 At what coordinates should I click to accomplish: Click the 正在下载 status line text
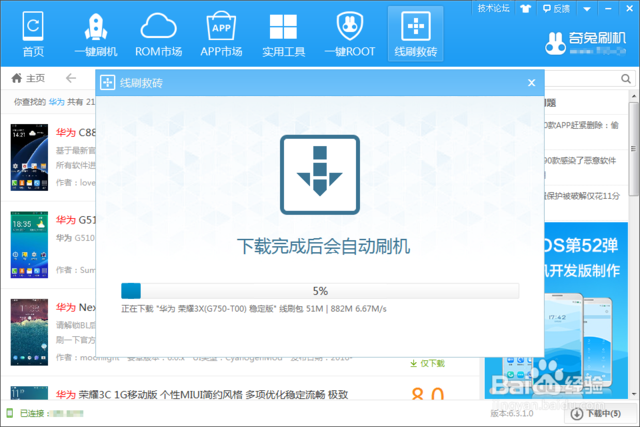[x=253, y=309]
